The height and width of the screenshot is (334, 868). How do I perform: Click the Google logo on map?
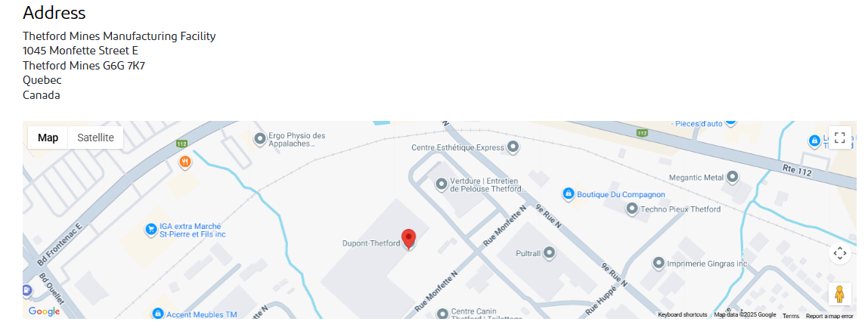click(44, 311)
